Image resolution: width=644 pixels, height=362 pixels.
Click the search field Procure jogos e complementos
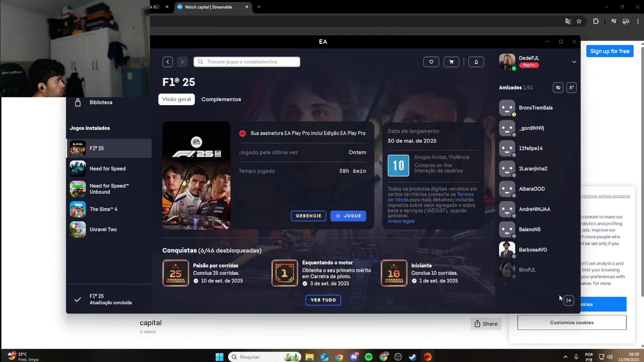pos(247,62)
